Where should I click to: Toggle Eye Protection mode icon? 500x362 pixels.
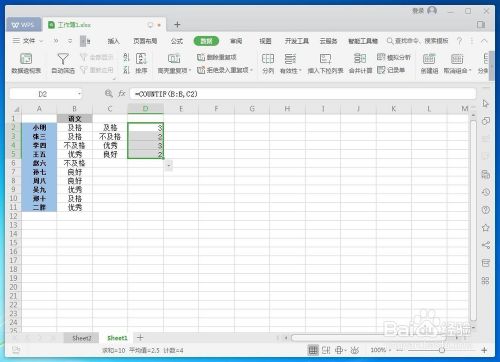pos(355,350)
